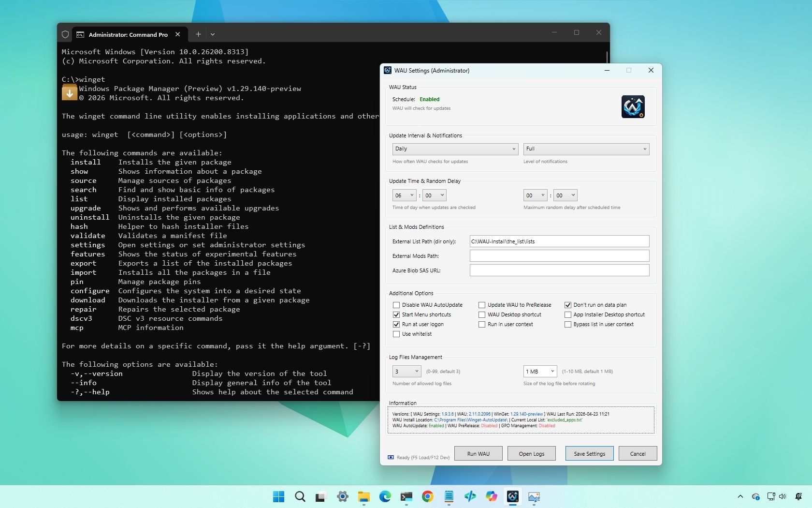Screen dimensions: 812x508
Task: Open the terminal tab chevron menu
Action: 213,34
